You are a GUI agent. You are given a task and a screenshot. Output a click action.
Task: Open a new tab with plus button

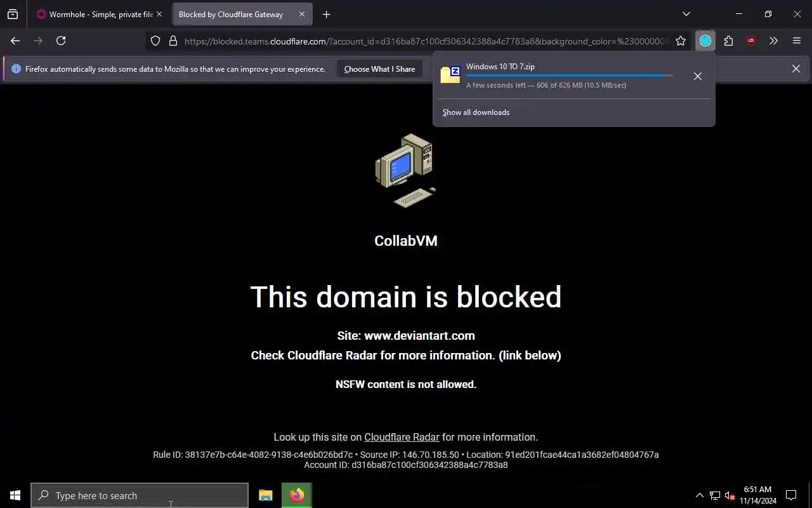pyautogui.click(x=326, y=14)
